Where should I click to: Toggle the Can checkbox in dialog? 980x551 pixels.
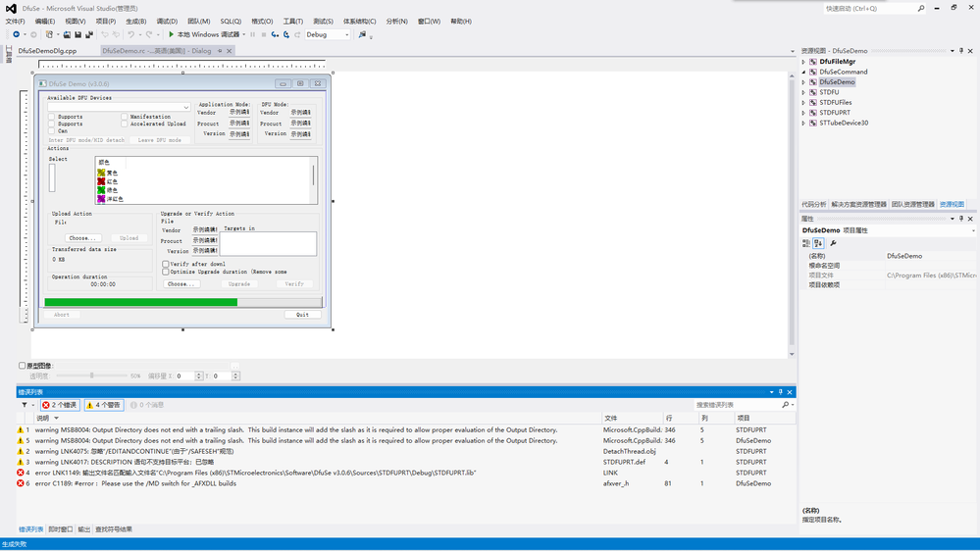pos(52,130)
